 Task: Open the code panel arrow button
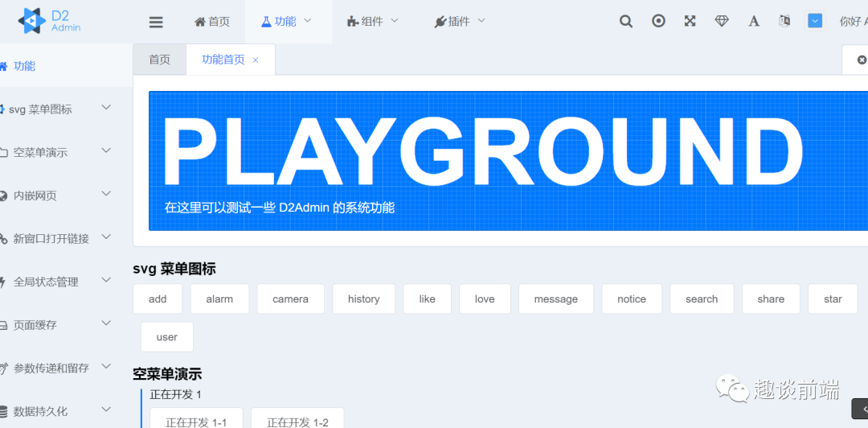[860, 409]
